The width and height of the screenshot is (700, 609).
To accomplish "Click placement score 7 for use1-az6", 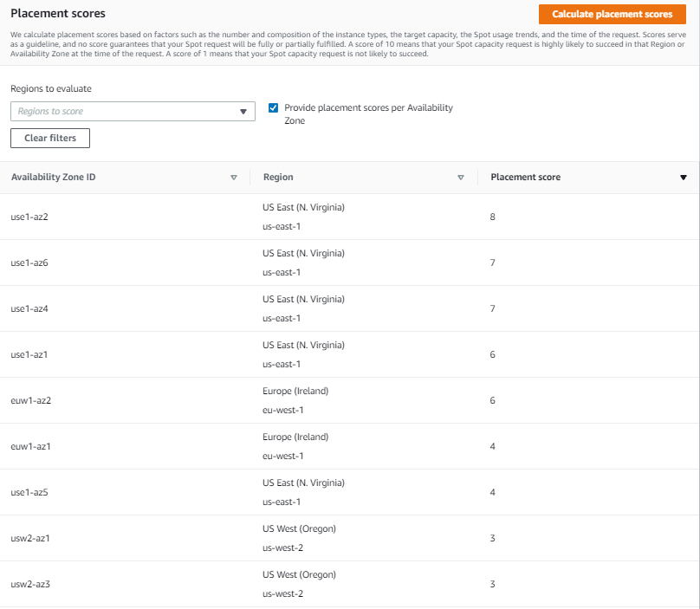I will coord(492,263).
